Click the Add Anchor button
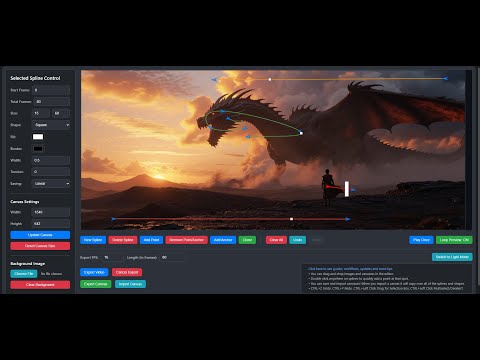Image resolution: width=480 pixels, height=360 pixels. (x=223, y=240)
